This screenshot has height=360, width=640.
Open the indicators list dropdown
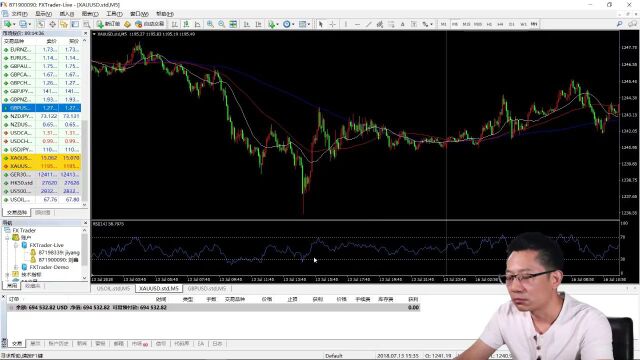coord(273,24)
